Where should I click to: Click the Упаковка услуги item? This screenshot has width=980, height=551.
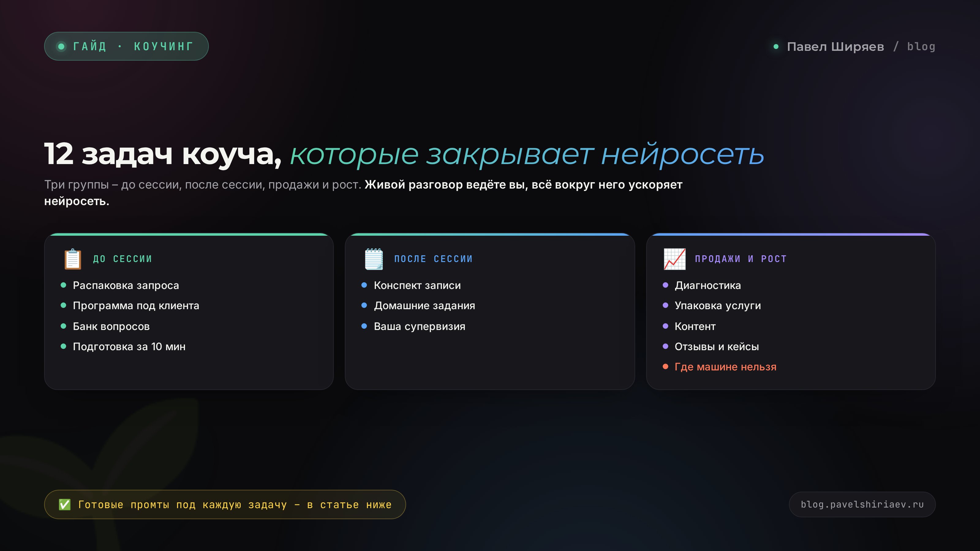coord(718,306)
